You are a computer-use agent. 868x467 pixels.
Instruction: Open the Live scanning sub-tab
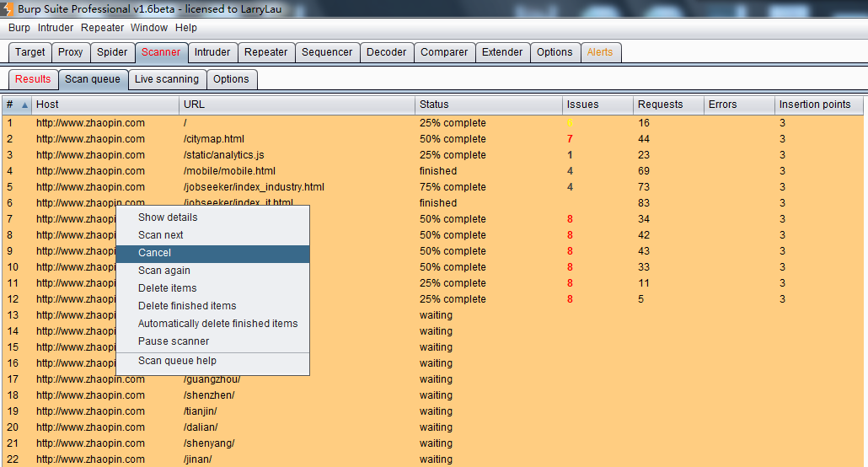[167, 79]
